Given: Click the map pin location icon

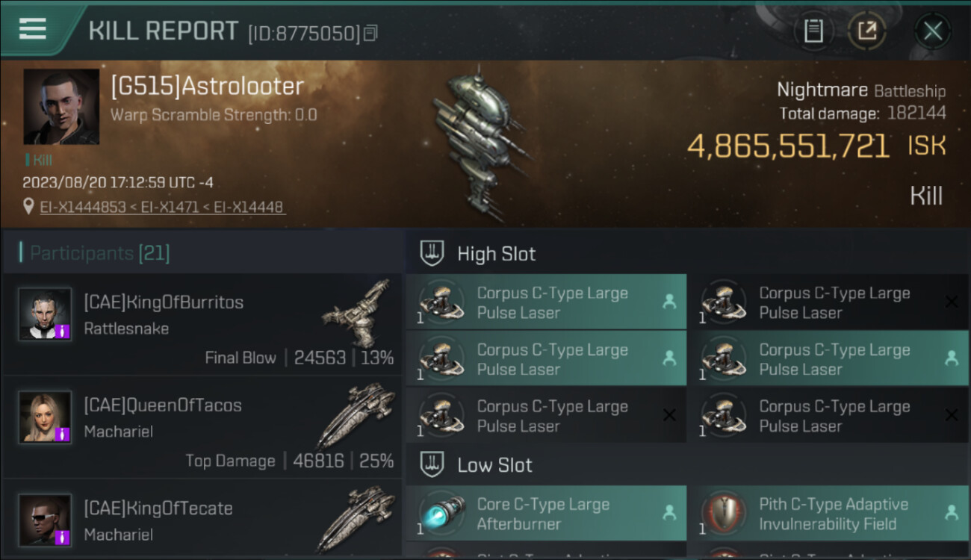Looking at the screenshot, I should [29, 206].
